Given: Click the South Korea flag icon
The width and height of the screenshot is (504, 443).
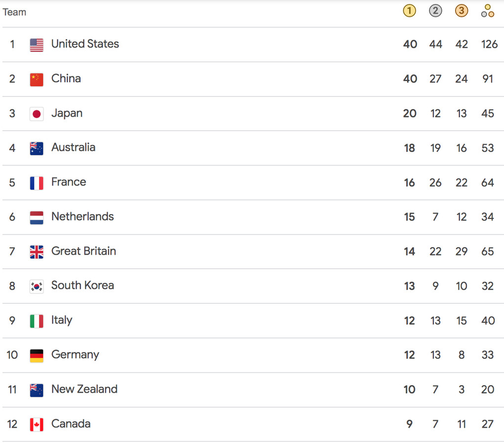Looking at the screenshot, I should (x=37, y=286).
